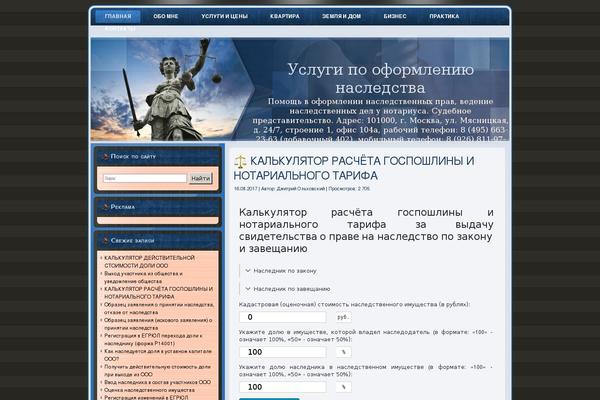Click author link Дмитрий Ольховский
Viewport: 600px width, 400px height.
(301, 189)
